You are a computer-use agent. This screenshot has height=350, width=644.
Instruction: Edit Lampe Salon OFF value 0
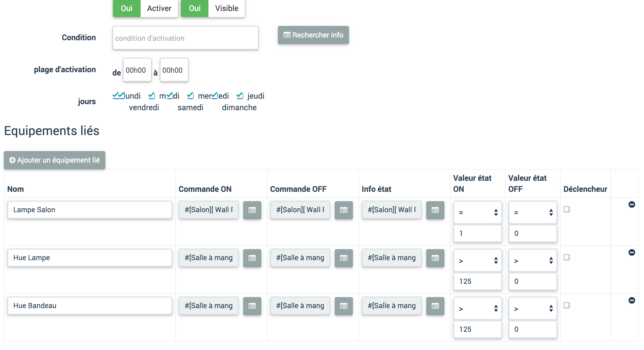coord(533,234)
